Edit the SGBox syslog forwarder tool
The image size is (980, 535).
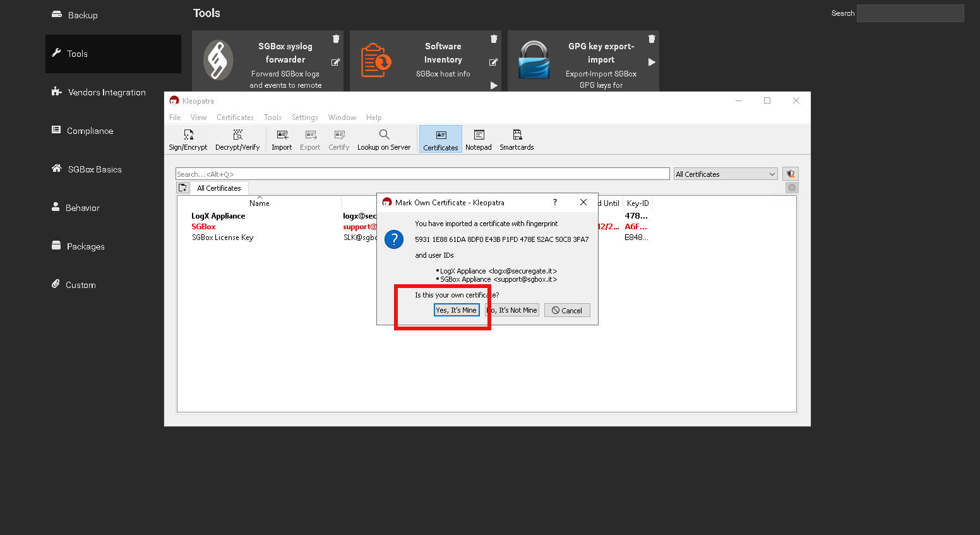coord(336,62)
